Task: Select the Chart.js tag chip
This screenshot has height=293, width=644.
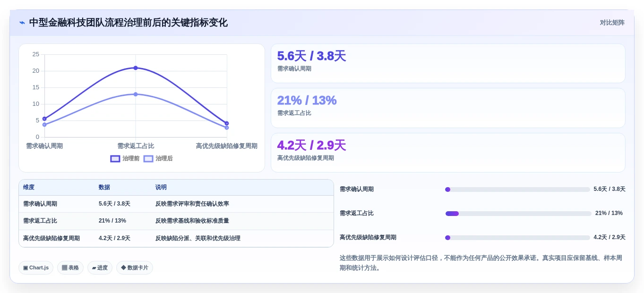Action: 36,268
